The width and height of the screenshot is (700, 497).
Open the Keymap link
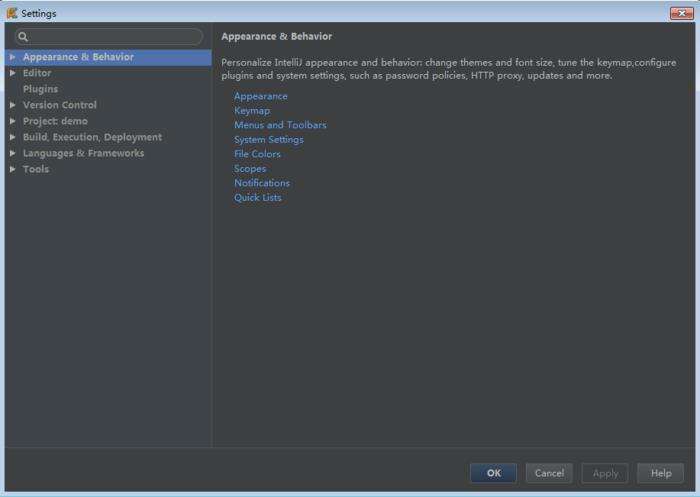252,111
